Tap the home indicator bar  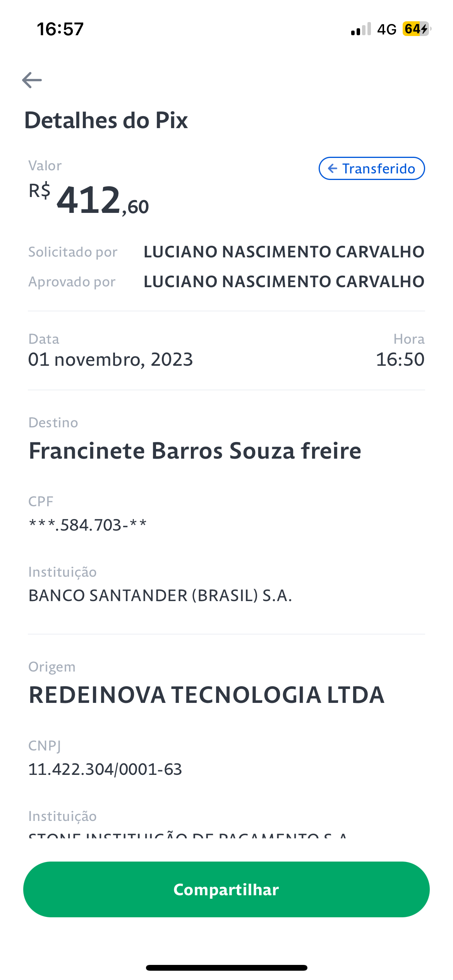(226, 968)
